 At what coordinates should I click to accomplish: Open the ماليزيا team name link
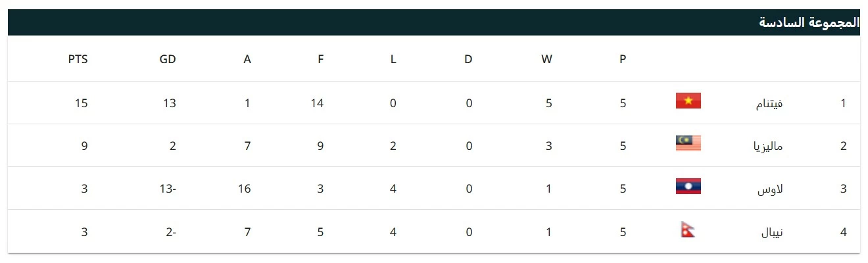[767, 146]
